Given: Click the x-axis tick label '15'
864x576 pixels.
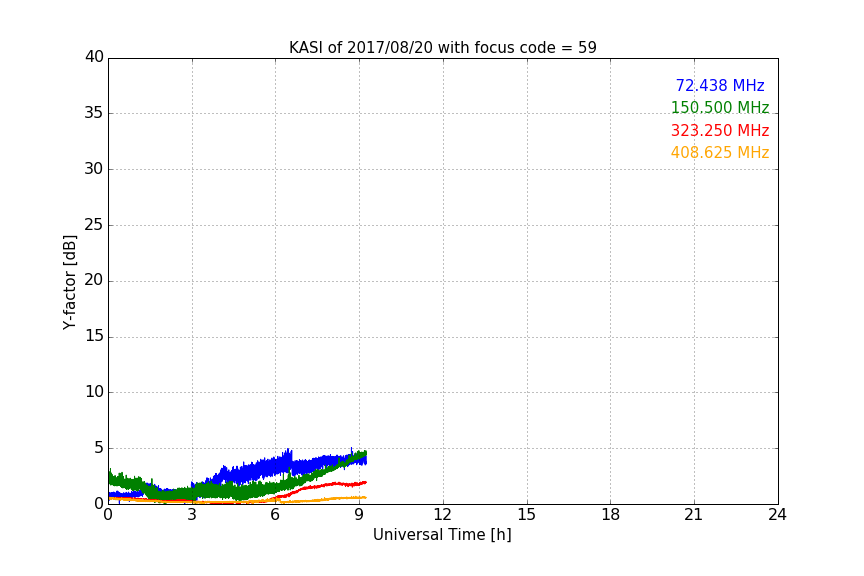Looking at the screenshot, I should (527, 515).
